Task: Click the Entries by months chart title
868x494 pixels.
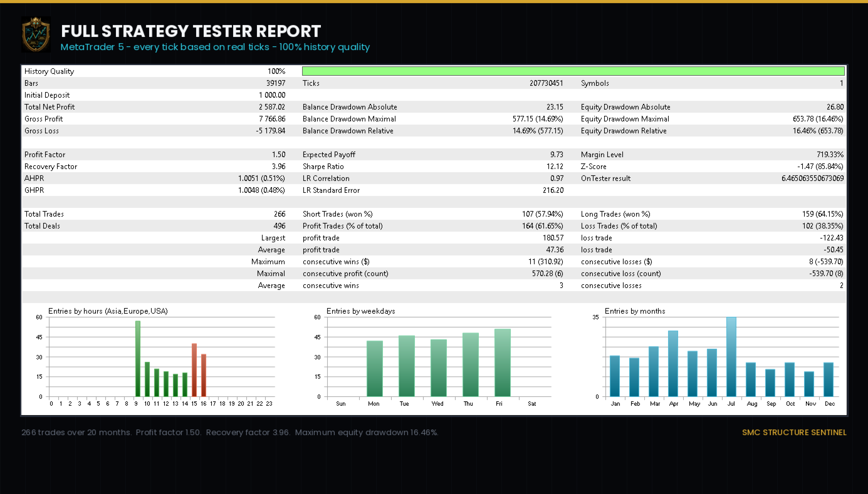Action: tap(635, 311)
